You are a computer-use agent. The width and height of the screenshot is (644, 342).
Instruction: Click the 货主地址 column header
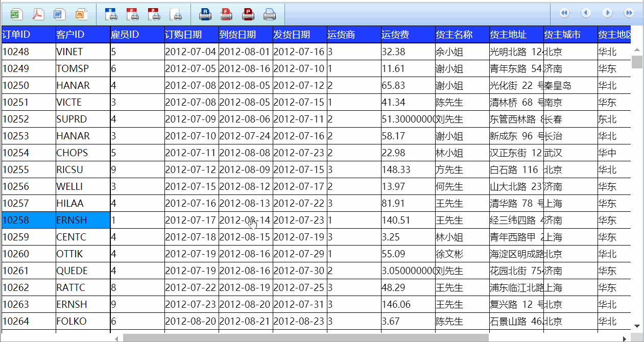pyautogui.click(x=516, y=35)
